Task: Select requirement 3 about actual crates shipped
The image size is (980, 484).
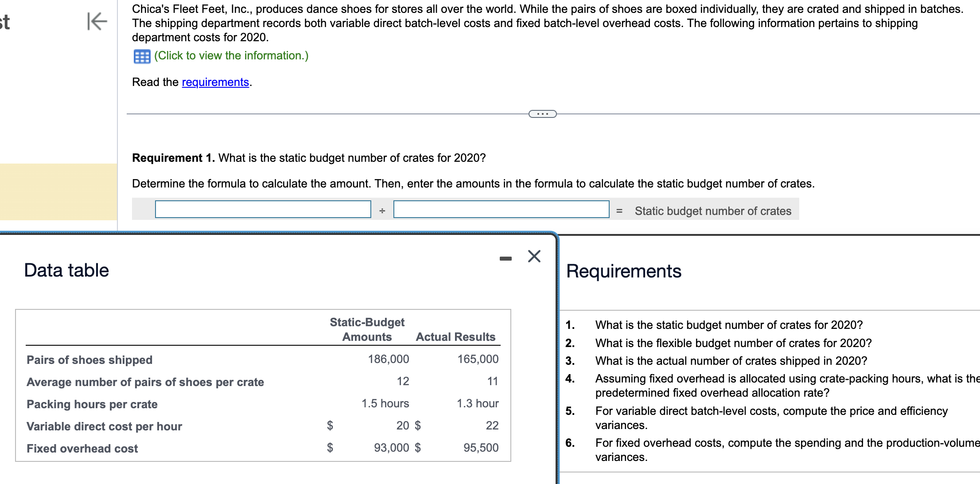Action: [x=731, y=361]
